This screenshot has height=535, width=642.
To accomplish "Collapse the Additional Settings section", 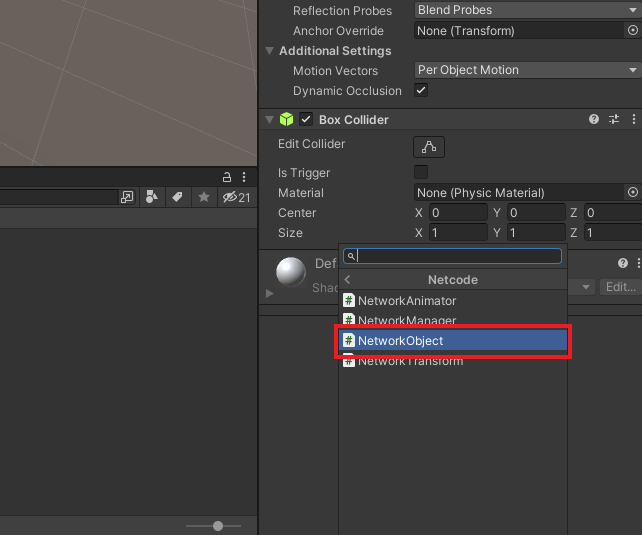I will tap(269, 51).
